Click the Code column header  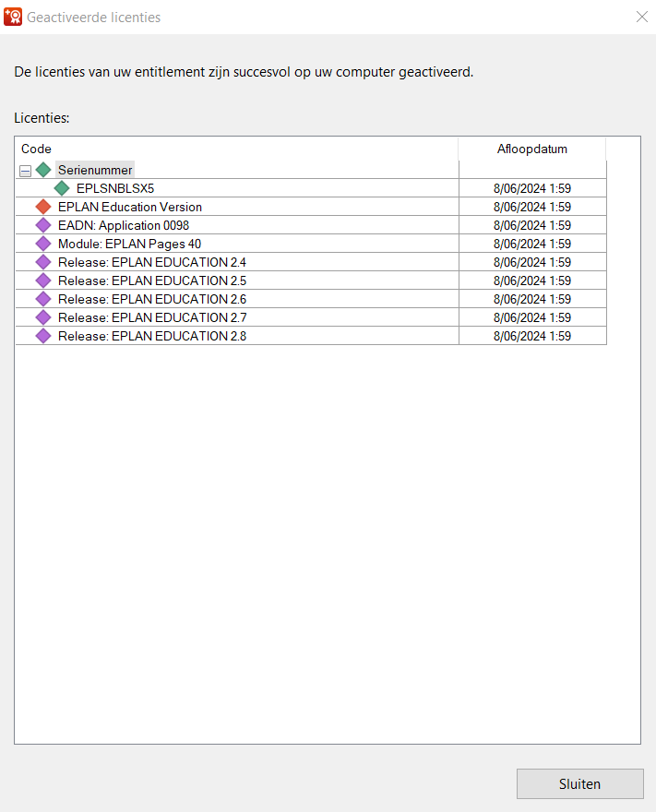(x=236, y=149)
